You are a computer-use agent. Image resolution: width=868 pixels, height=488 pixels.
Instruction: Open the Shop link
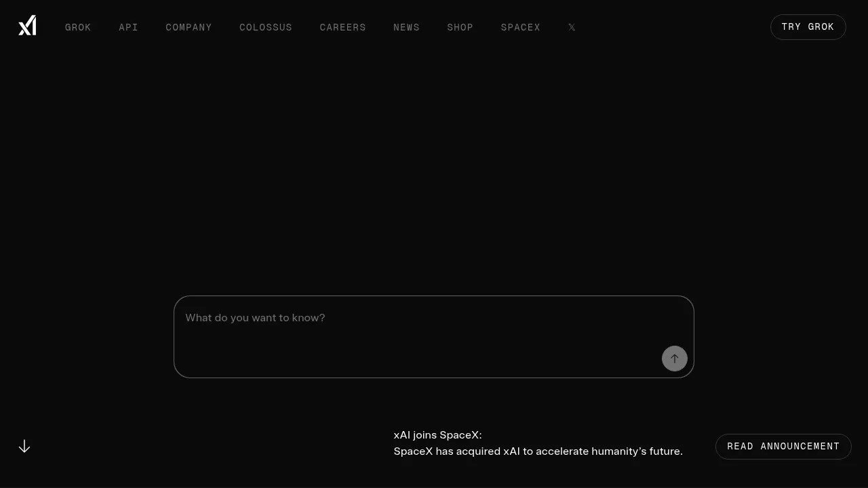click(460, 27)
